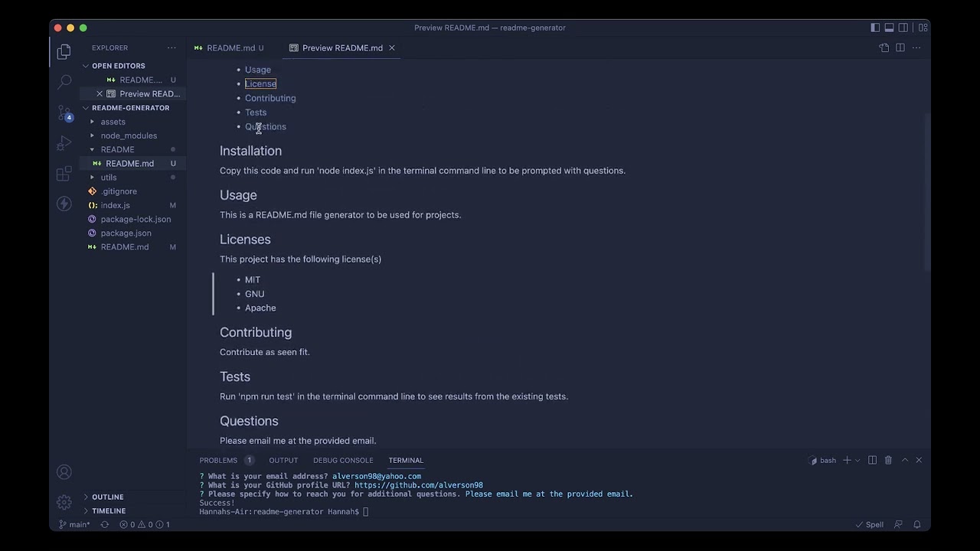Viewport: 980px width, 551px height.
Task: Follow the Questions table of contents link
Action: [x=266, y=126]
